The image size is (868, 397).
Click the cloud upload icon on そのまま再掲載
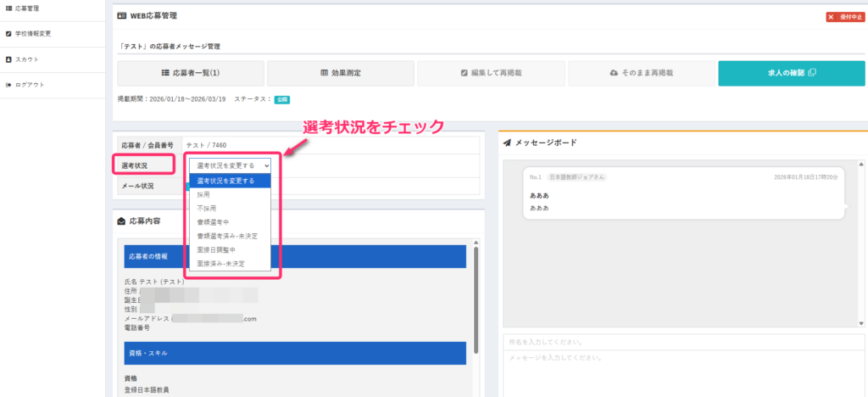[614, 74]
